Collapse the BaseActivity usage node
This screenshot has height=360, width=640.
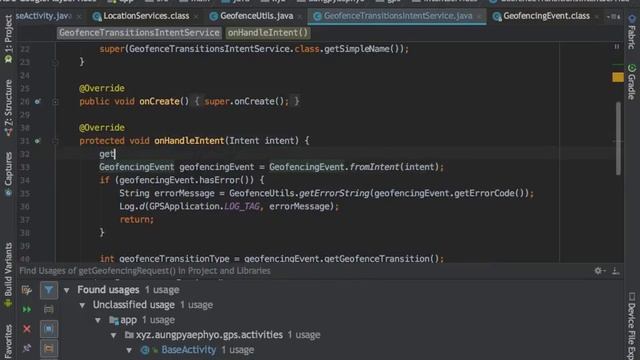click(x=129, y=350)
